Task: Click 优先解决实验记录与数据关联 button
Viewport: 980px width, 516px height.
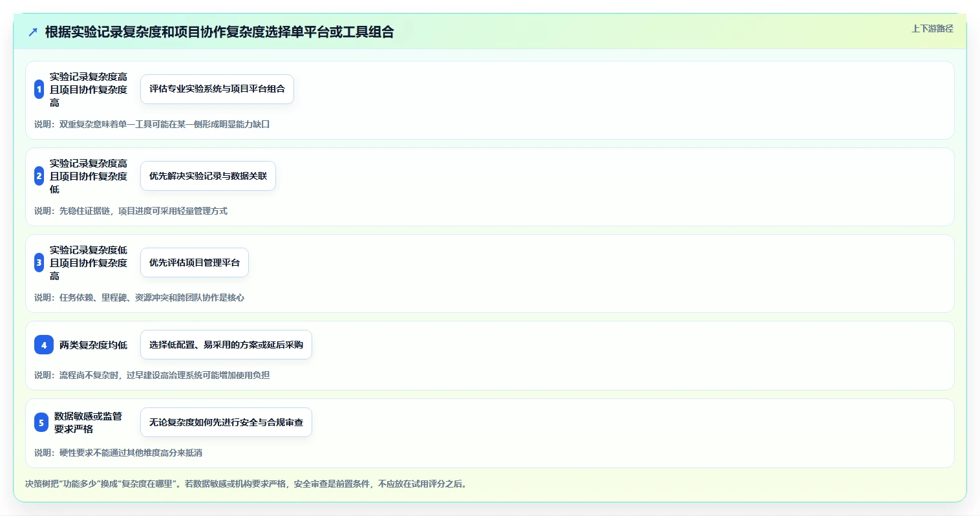Action: [208, 176]
